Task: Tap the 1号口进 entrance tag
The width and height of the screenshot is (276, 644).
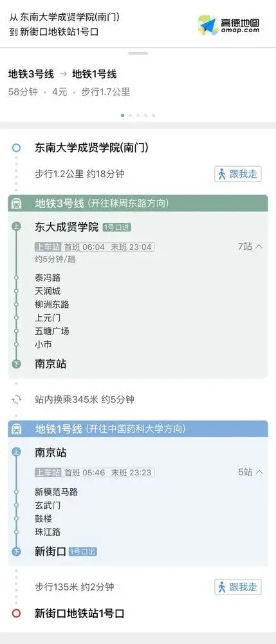Action: click(117, 227)
